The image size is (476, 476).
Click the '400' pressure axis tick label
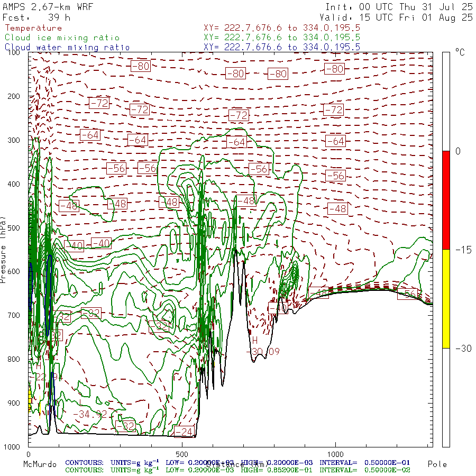click(13, 184)
